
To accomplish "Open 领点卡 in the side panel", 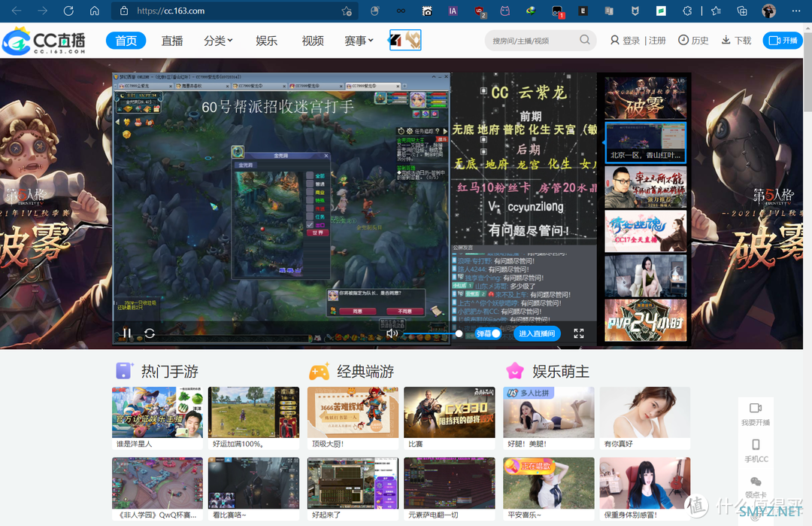I will click(x=756, y=487).
